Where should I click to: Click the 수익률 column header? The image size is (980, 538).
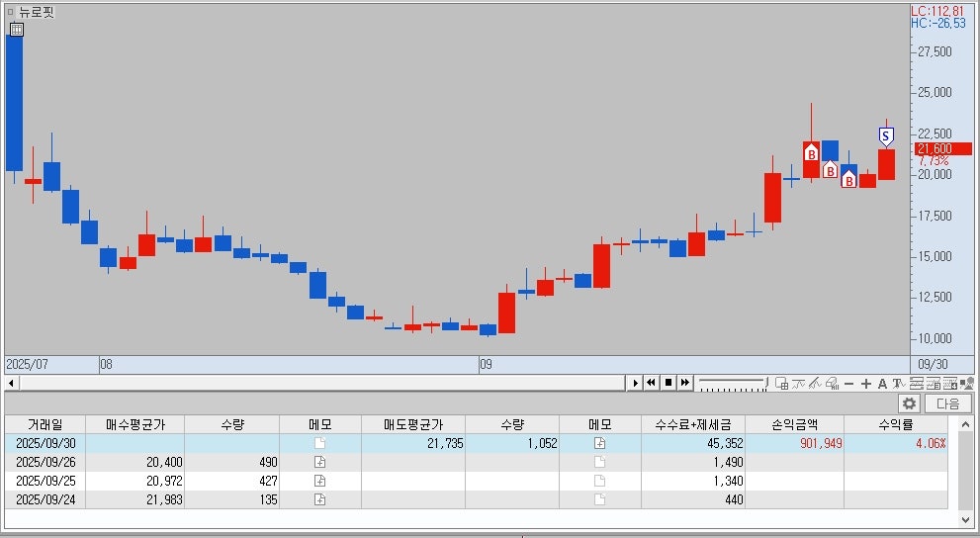click(898, 424)
